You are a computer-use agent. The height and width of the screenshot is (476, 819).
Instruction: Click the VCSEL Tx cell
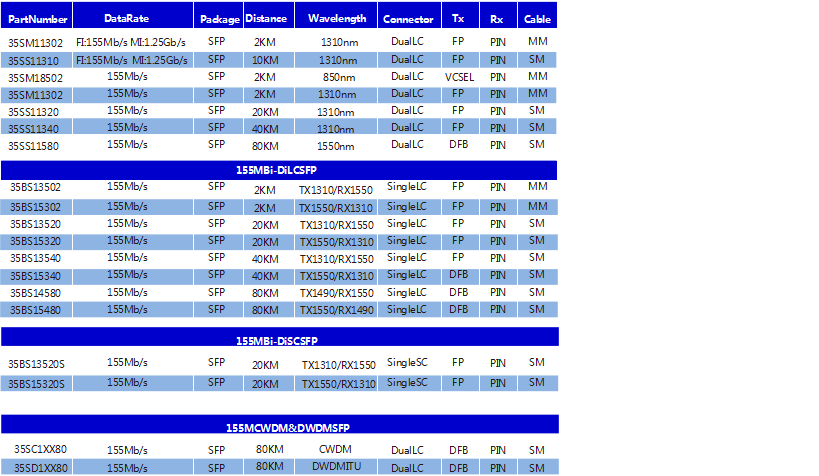click(459, 77)
